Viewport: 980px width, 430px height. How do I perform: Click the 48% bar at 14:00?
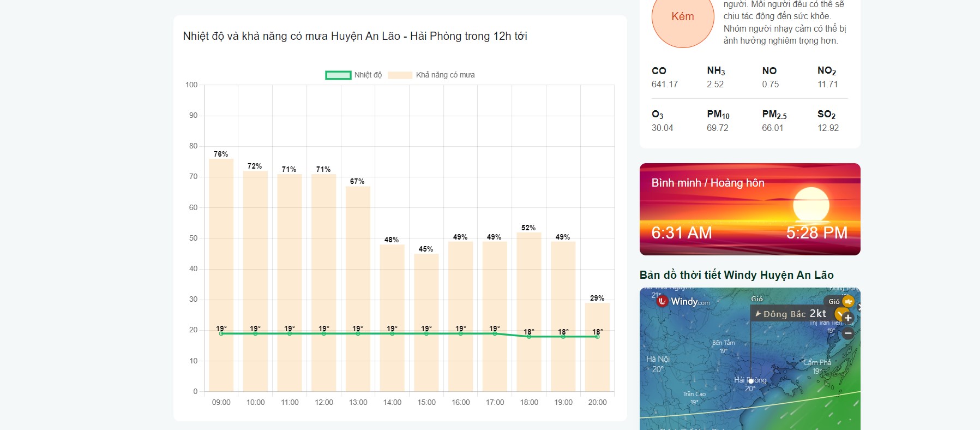pos(392,318)
